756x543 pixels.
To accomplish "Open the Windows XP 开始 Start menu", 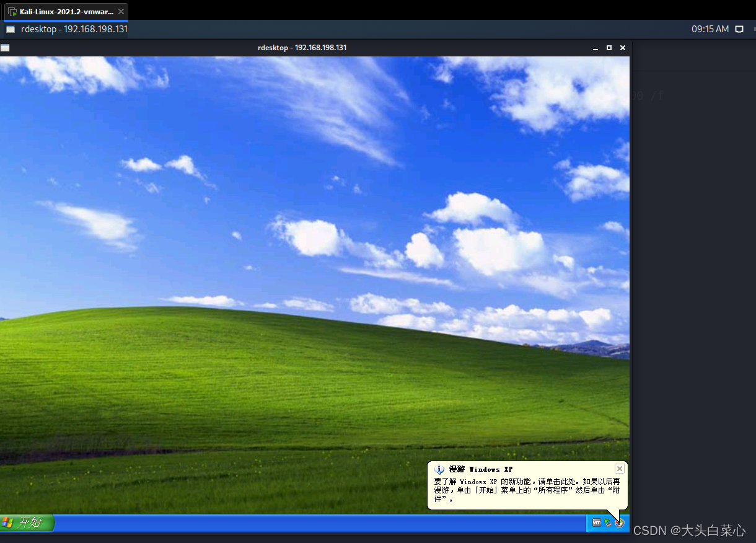I will (27, 523).
